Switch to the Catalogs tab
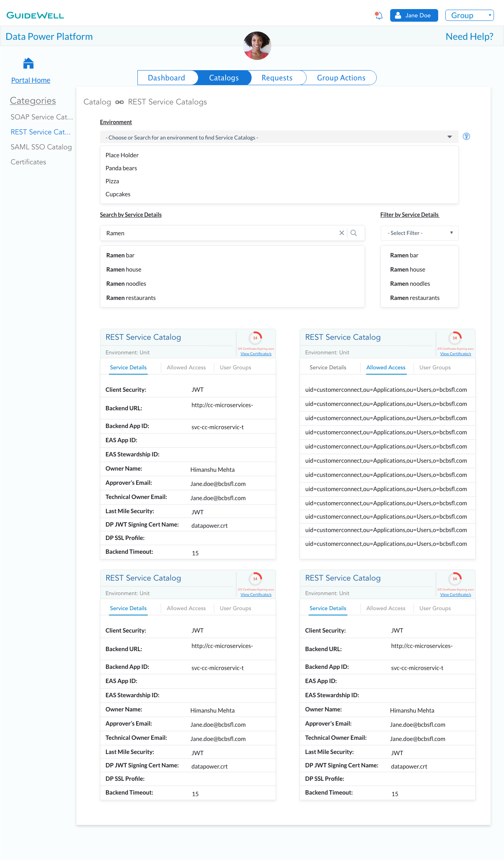This screenshot has height=860, width=504. click(x=224, y=78)
